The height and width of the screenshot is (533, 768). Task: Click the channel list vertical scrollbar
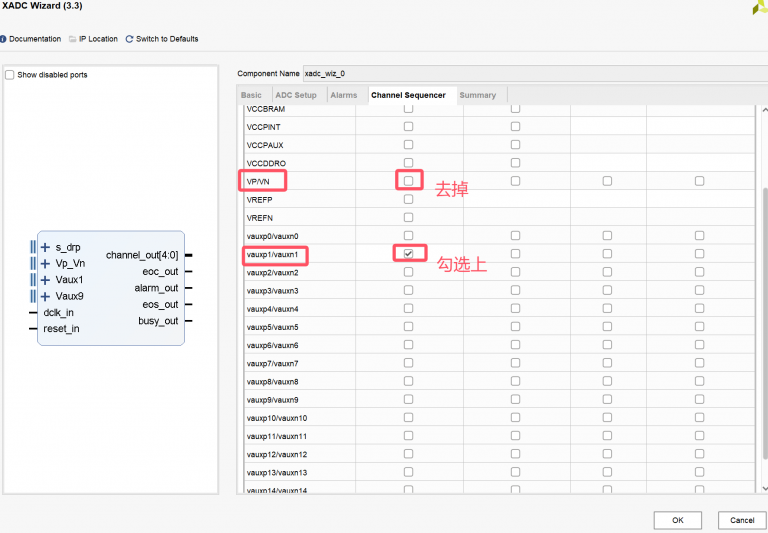click(x=764, y=300)
